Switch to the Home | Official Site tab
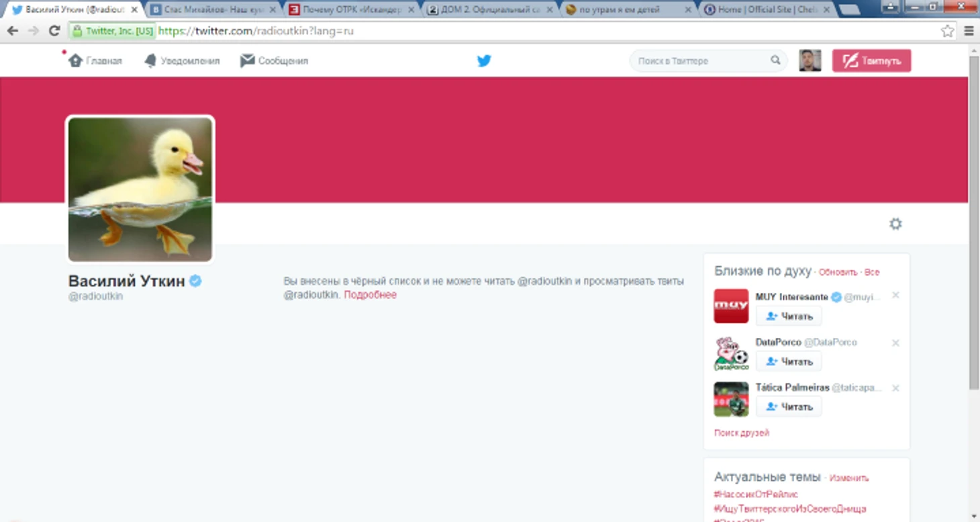Viewport: 980px width, 522px height. tap(765, 9)
